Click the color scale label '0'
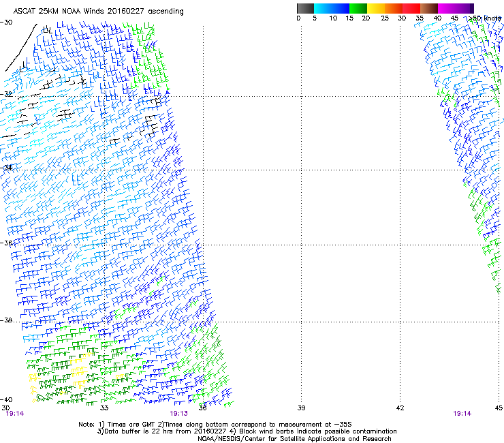Image resolution: width=504 pixels, height=443 pixels. click(x=298, y=18)
